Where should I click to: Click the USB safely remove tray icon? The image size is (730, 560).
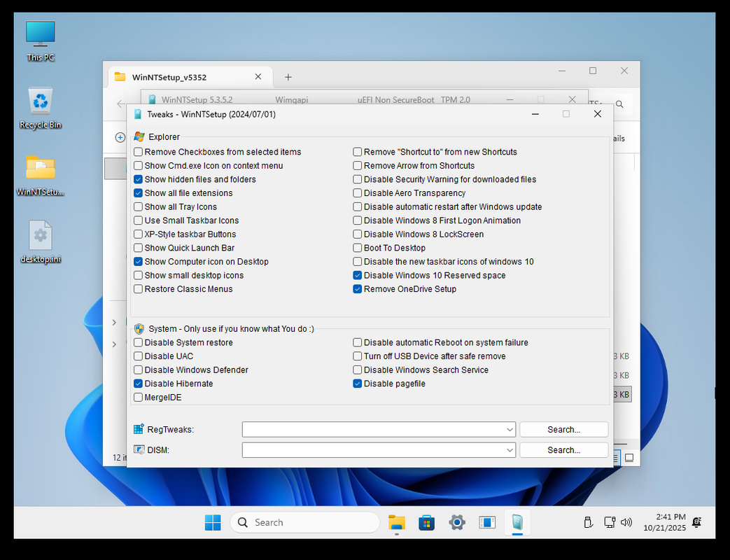[589, 522]
